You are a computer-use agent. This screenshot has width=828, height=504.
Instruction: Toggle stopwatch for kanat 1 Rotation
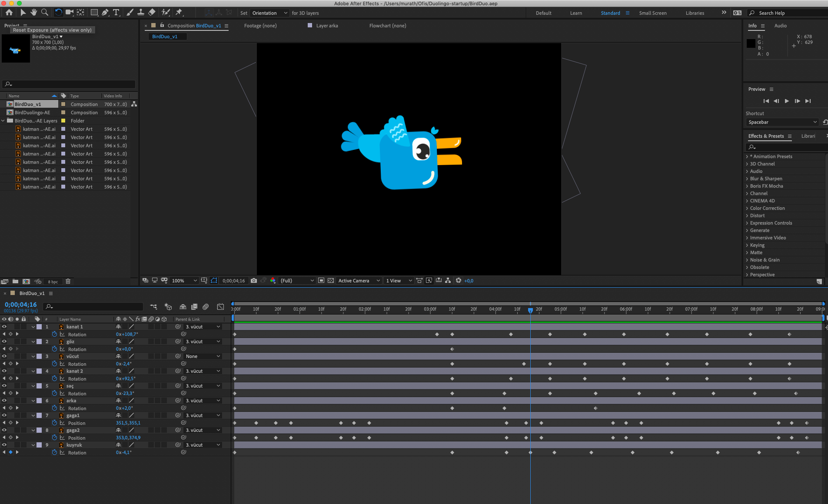pos(54,334)
